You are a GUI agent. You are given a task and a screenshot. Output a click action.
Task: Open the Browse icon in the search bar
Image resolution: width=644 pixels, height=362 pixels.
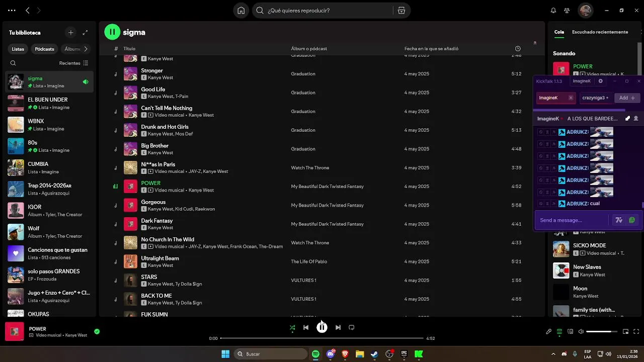coord(401,11)
